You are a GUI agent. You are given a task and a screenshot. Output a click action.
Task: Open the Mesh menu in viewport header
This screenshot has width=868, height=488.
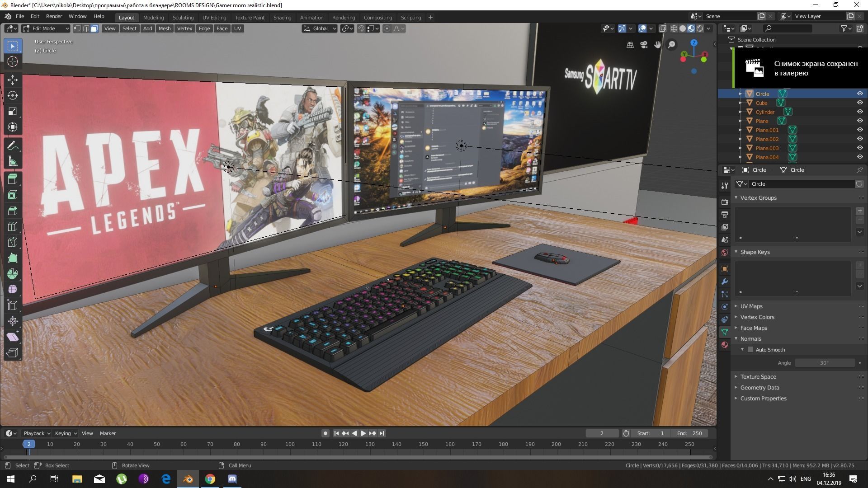point(165,28)
